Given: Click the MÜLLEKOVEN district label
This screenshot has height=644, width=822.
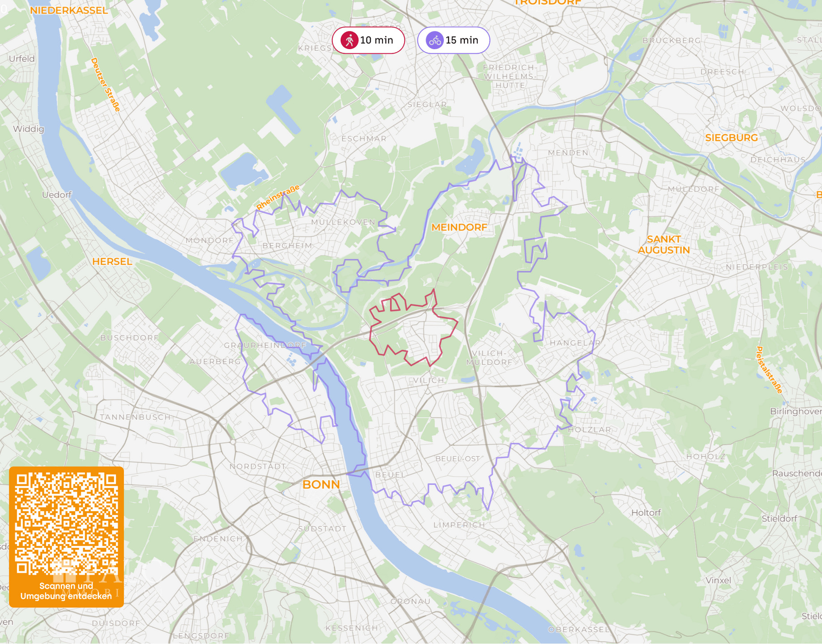Looking at the screenshot, I should 343,222.
